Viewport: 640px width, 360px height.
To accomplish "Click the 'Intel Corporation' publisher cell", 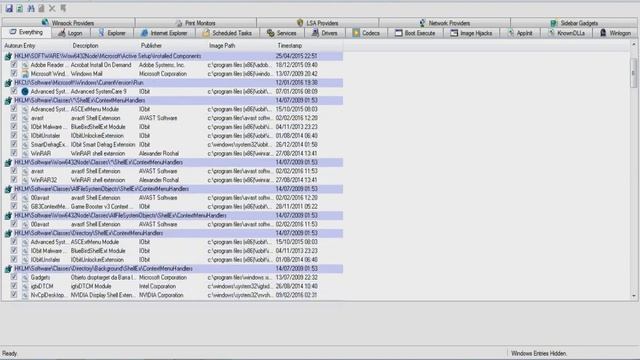I will pos(157,286).
